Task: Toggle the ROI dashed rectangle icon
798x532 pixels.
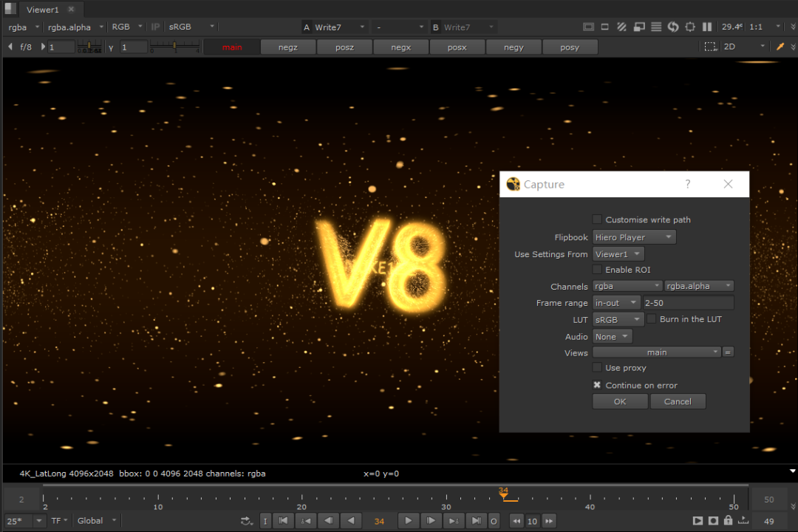Action: point(710,47)
